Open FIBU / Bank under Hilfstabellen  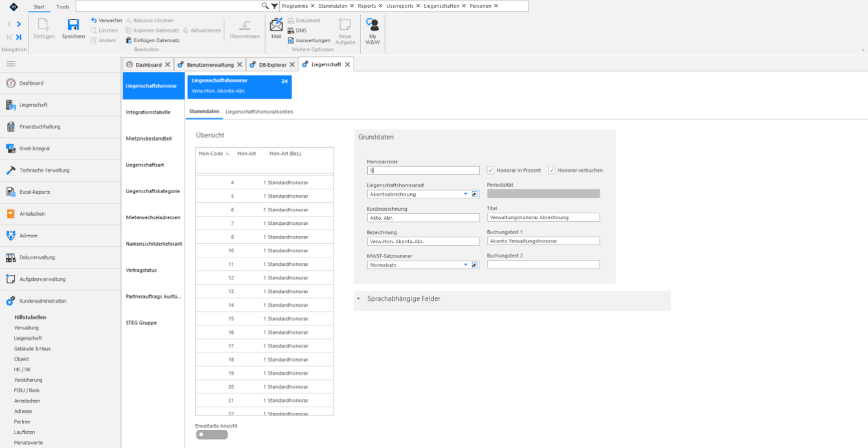[x=27, y=390]
